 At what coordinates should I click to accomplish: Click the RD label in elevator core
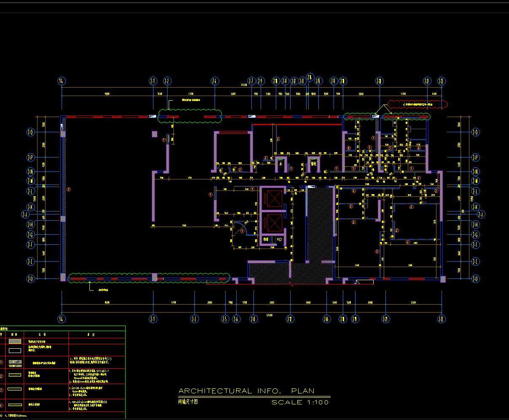point(279,239)
